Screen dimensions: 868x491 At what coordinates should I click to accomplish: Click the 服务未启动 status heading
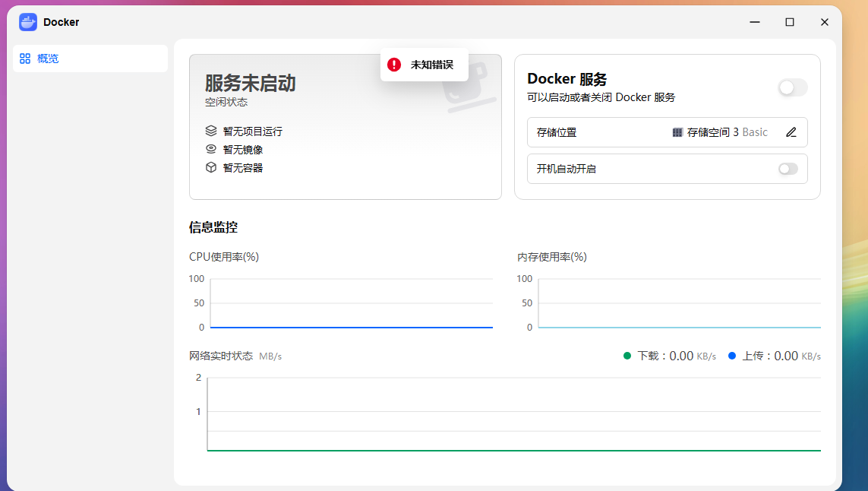[250, 83]
